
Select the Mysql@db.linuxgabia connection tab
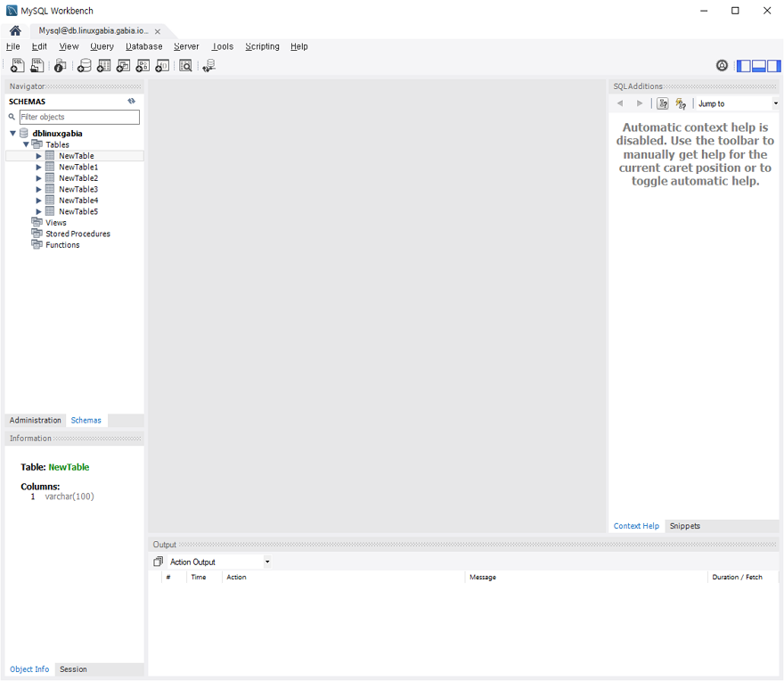tap(94, 31)
